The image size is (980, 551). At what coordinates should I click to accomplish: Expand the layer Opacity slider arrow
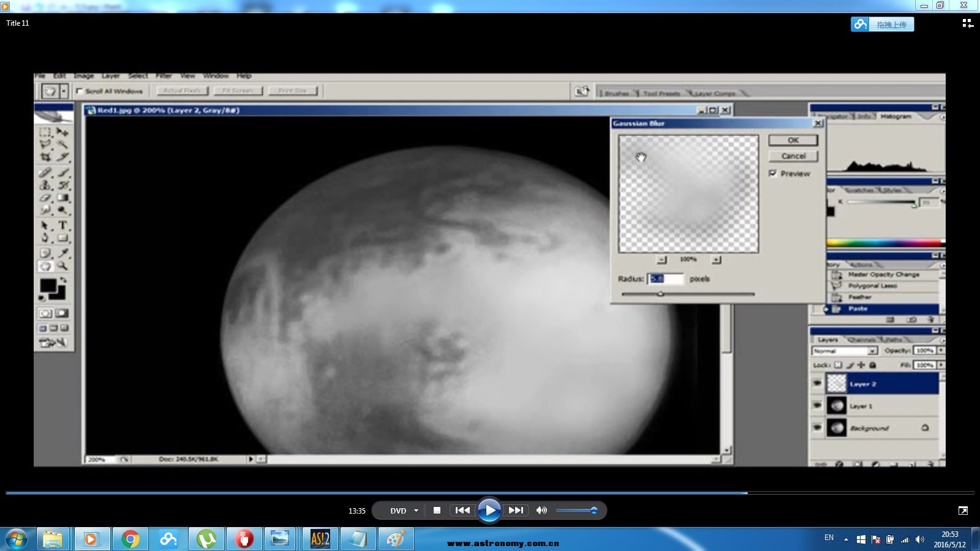(941, 350)
